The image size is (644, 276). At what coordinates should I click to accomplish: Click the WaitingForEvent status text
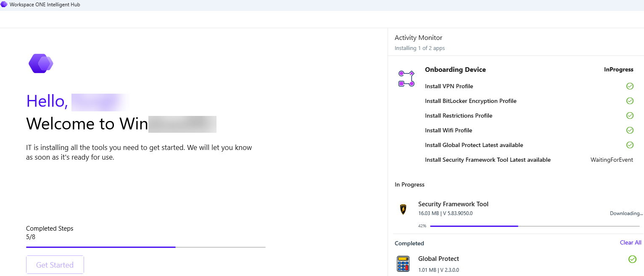click(x=612, y=160)
